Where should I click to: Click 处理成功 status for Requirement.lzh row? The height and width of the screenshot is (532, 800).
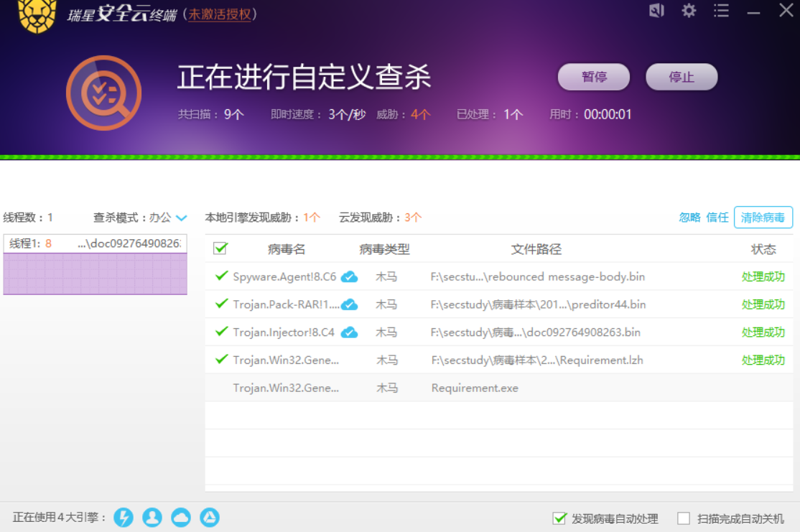tap(763, 360)
